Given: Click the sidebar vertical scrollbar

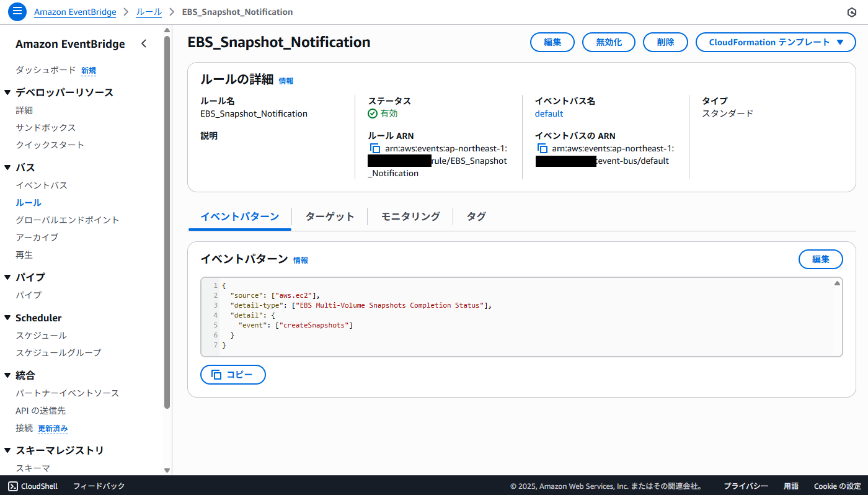Looking at the screenshot, I should point(167,222).
